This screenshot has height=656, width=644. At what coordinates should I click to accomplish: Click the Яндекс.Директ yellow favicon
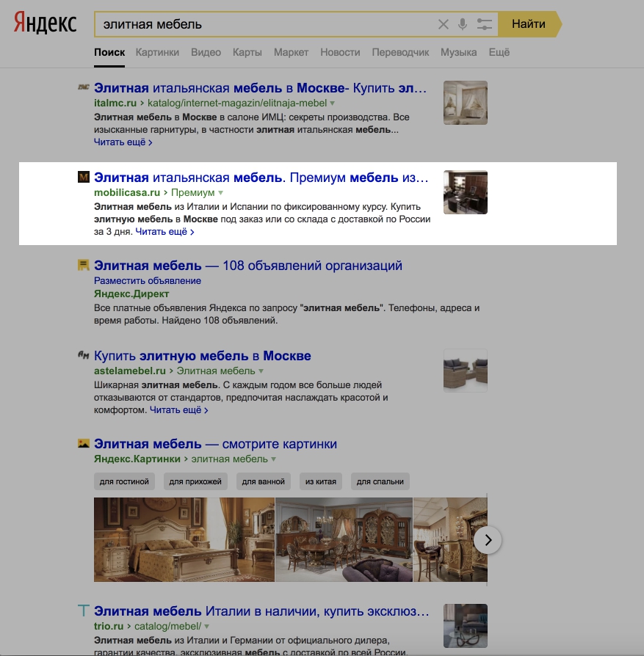coord(84,265)
